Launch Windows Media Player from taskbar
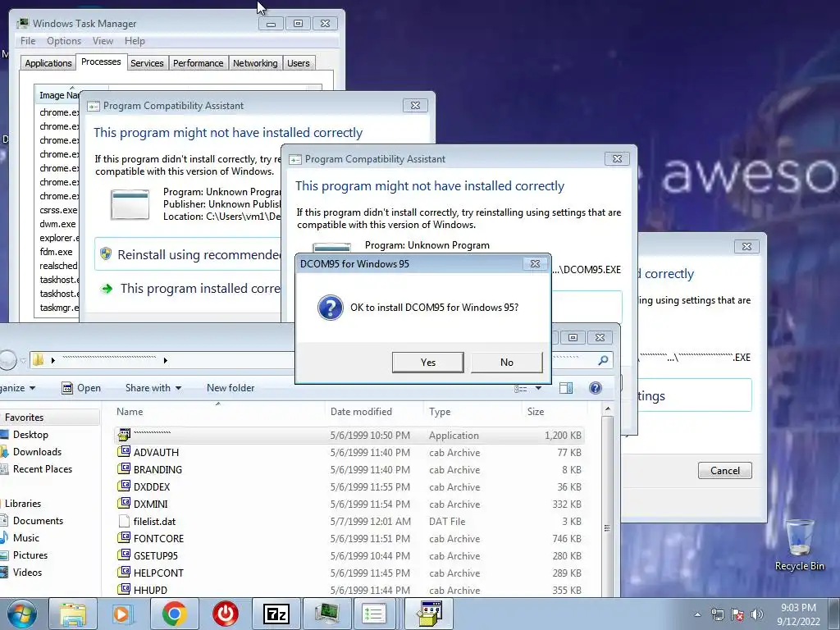840x630 pixels. (x=123, y=614)
